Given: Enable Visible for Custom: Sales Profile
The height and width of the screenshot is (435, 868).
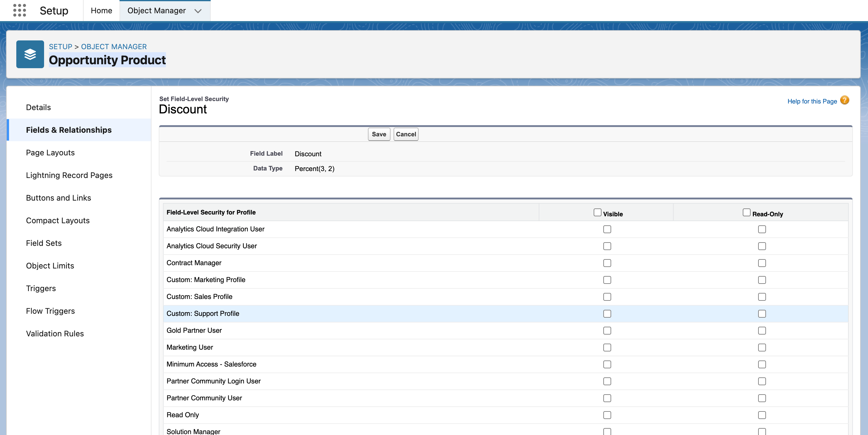Looking at the screenshot, I should [607, 297].
